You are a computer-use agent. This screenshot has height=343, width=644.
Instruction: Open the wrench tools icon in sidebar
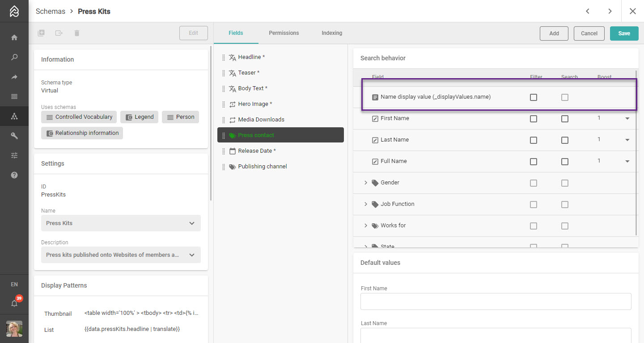coord(14,136)
